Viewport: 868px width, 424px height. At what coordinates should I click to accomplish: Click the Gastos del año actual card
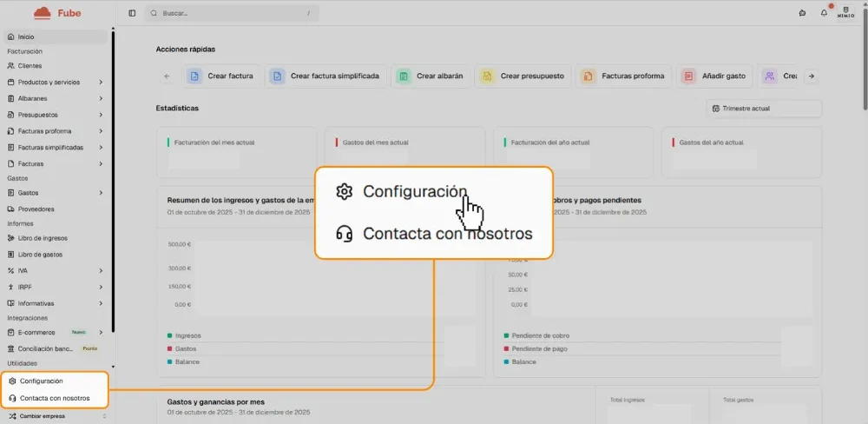[x=742, y=152]
